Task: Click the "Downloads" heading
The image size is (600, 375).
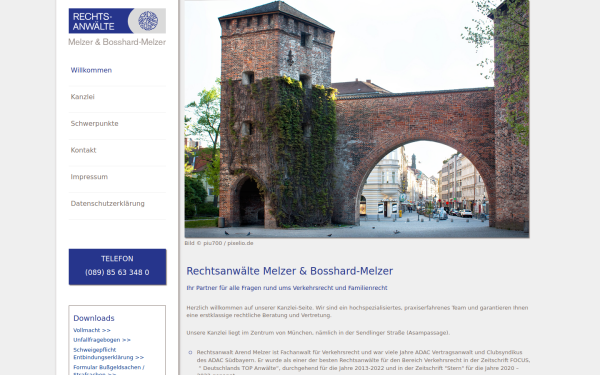Action: tap(94, 318)
